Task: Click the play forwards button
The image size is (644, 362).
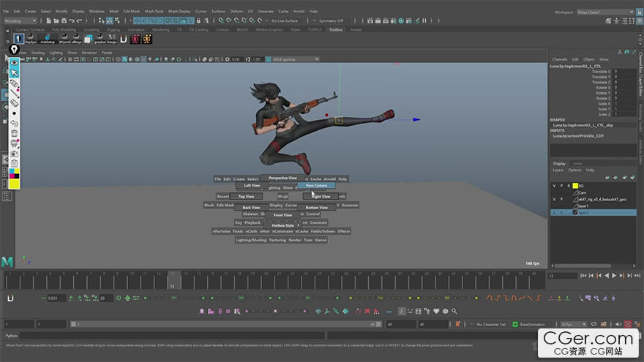Action: [x=614, y=276]
